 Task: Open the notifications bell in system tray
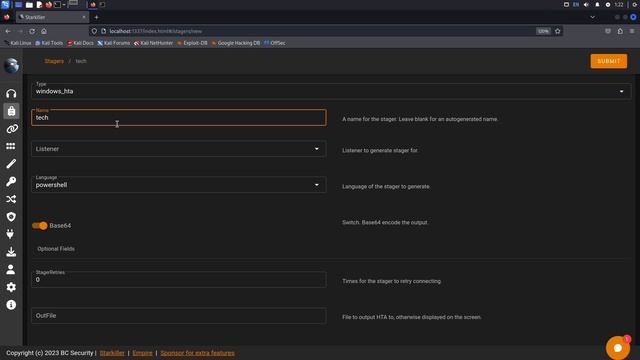[x=597, y=4]
